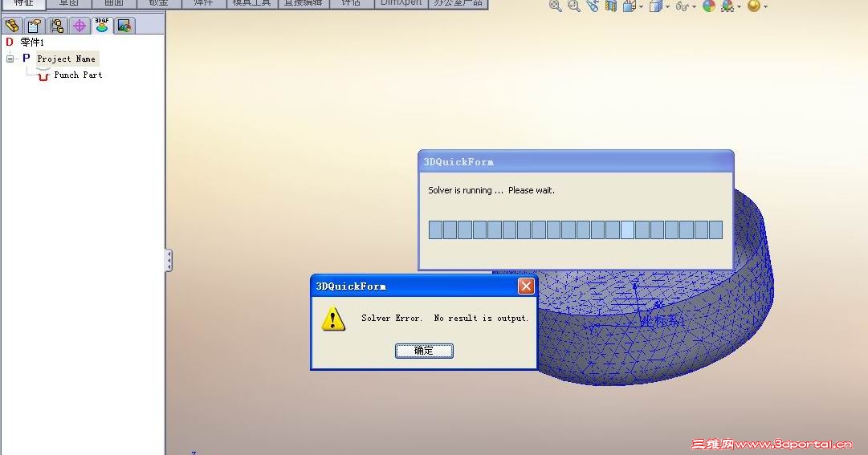Click the 'Solver Error. No result is output.' message
This screenshot has width=868, height=455.
click(445, 318)
